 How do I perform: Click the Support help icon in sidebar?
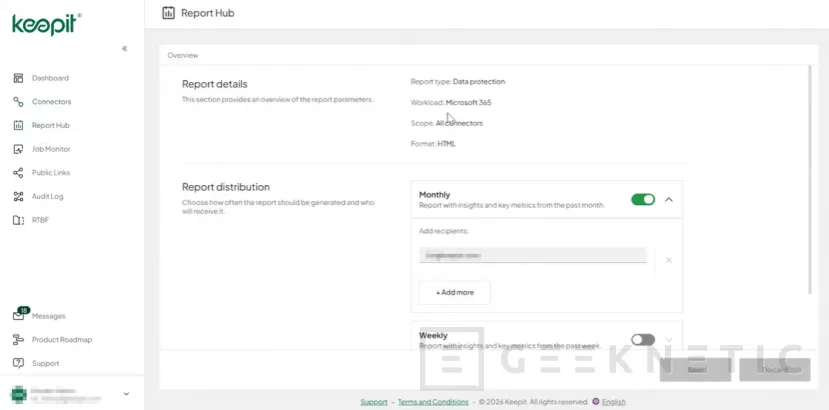(18, 363)
